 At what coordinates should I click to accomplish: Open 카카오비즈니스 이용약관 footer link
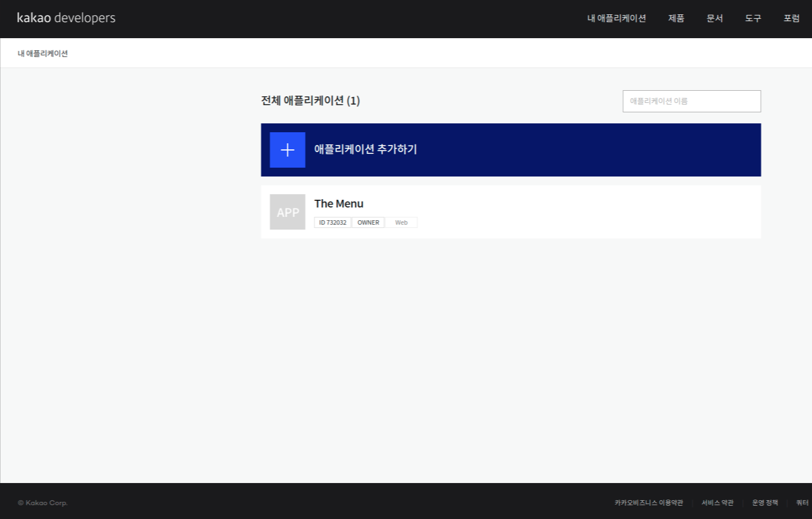649,503
